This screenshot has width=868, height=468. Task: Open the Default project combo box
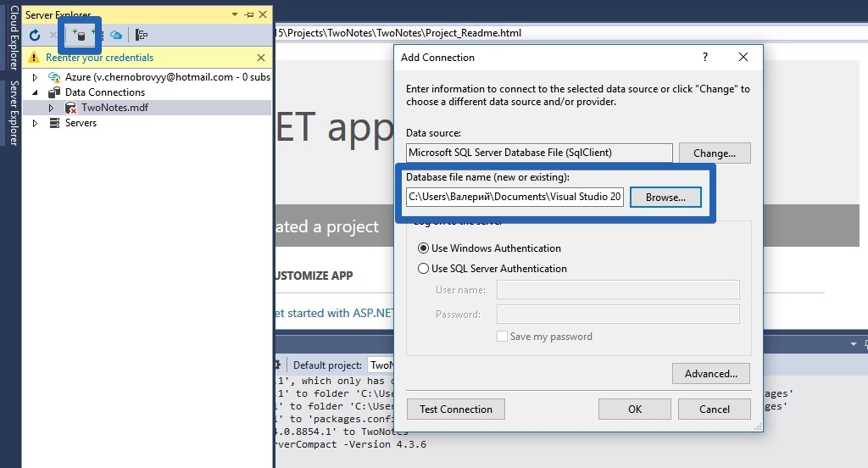381,365
